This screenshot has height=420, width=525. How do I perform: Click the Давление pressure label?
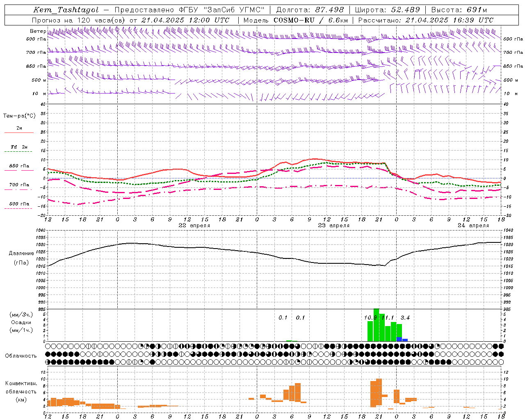click(x=21, y=253)
